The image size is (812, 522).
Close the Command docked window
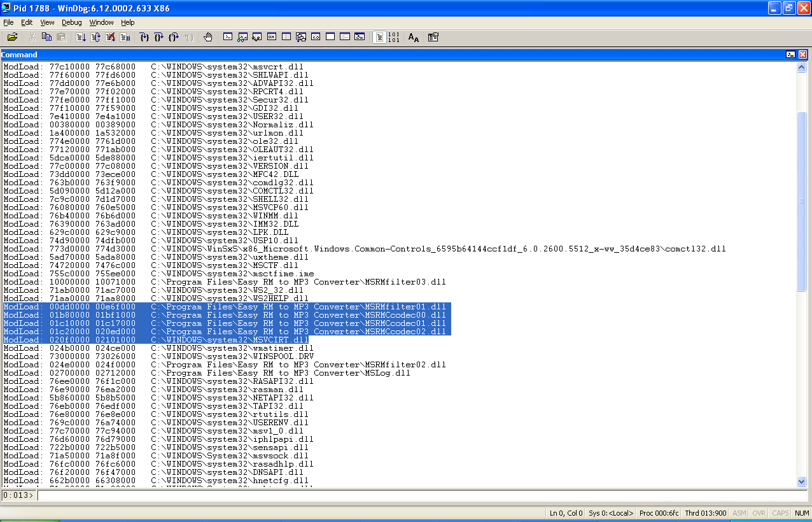[802, 55]
